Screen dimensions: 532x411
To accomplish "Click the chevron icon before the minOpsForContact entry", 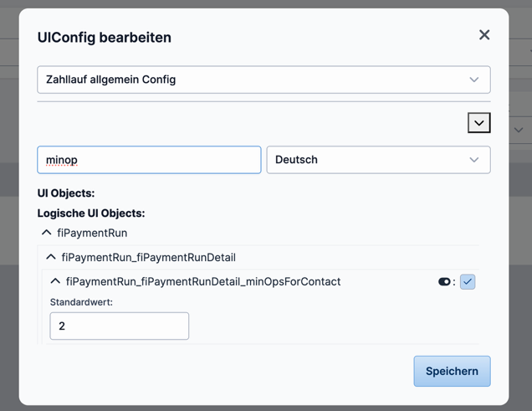I will (55, 281).
